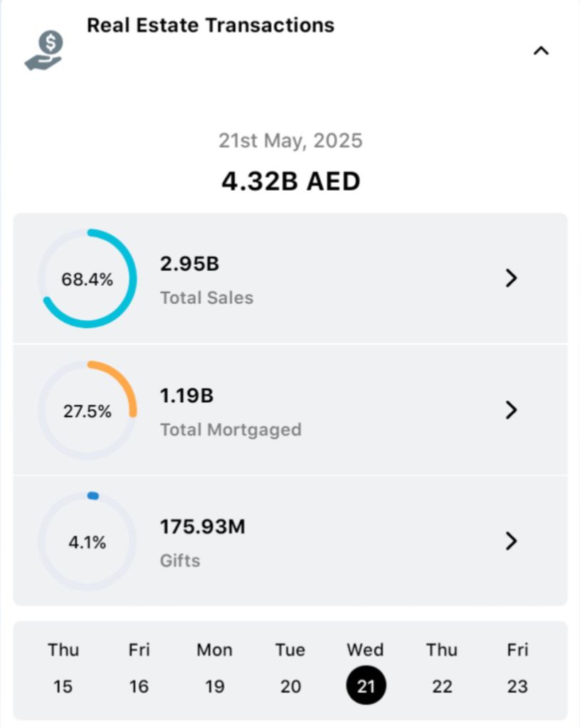Open Total Mortgaged details arrow
The width and height of the screenshot is (580, 728).
pyautogui.click(x=510, y=410)
